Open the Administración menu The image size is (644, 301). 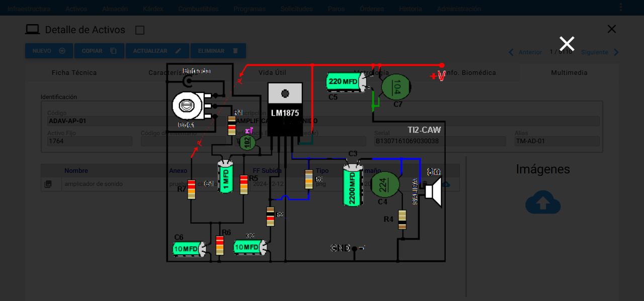[459, 9]
